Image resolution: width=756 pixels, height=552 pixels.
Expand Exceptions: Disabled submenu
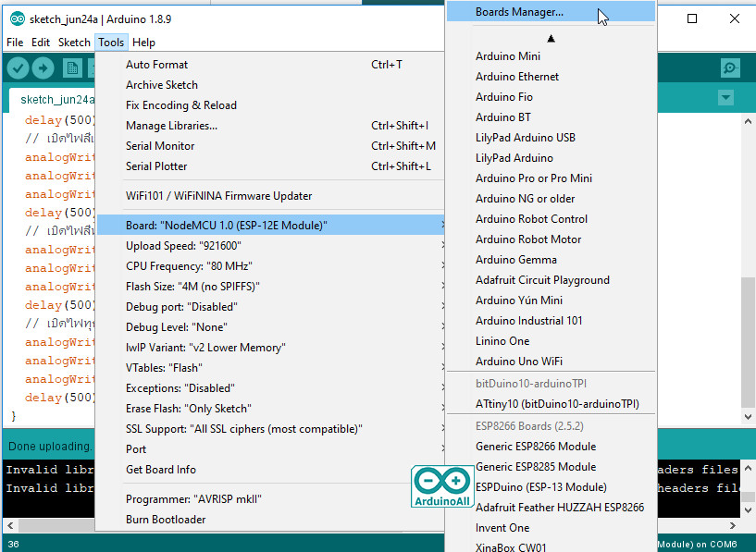click(x=270, y=388)
